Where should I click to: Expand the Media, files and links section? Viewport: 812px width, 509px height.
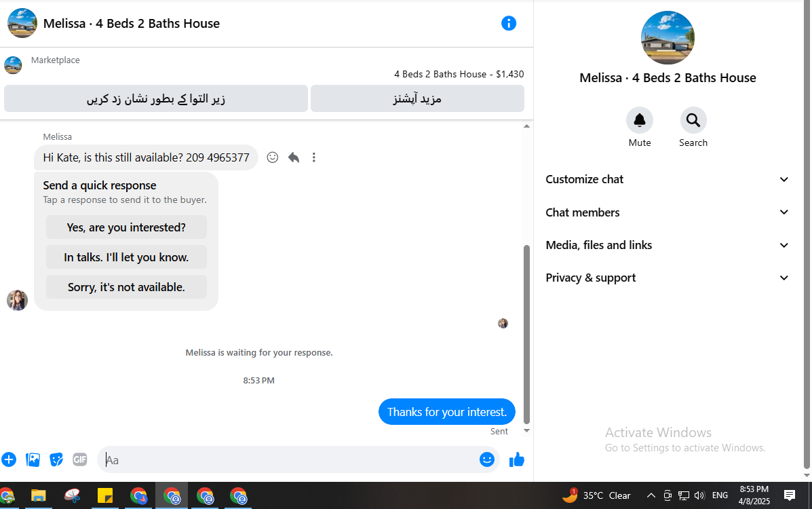tap(667, 245)
